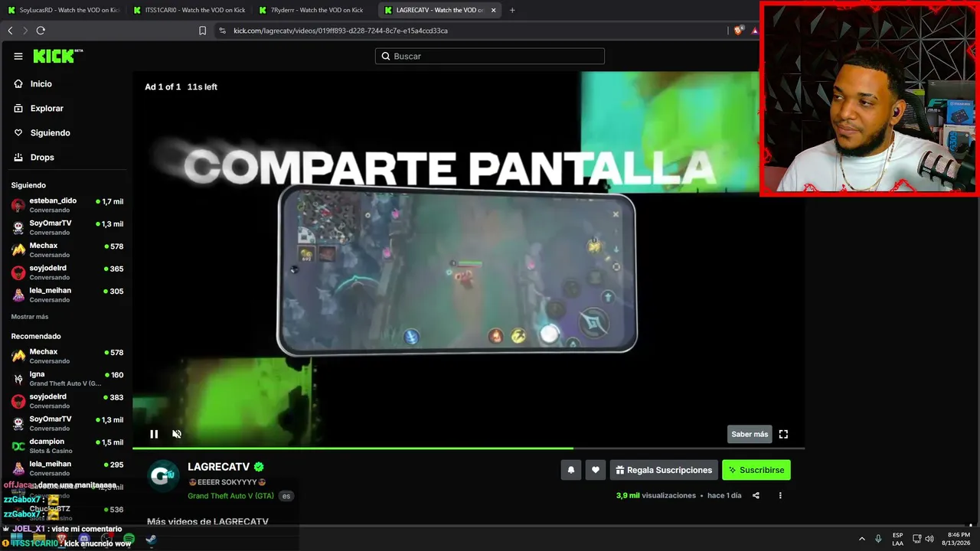The height and width of the screenshot is (551, 980).
Task: Open LAGRECATV channel avatar
Action: click(163, 475)
